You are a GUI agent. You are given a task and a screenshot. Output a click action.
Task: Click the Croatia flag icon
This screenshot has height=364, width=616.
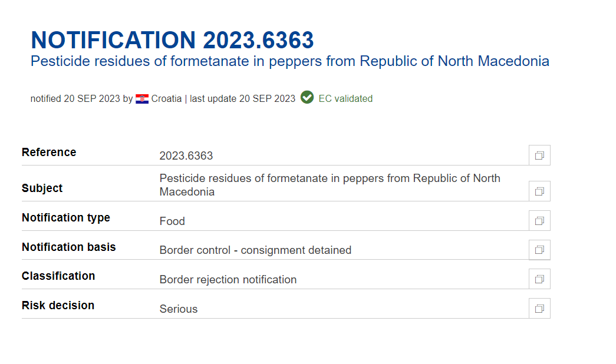(x=142, y=98)
